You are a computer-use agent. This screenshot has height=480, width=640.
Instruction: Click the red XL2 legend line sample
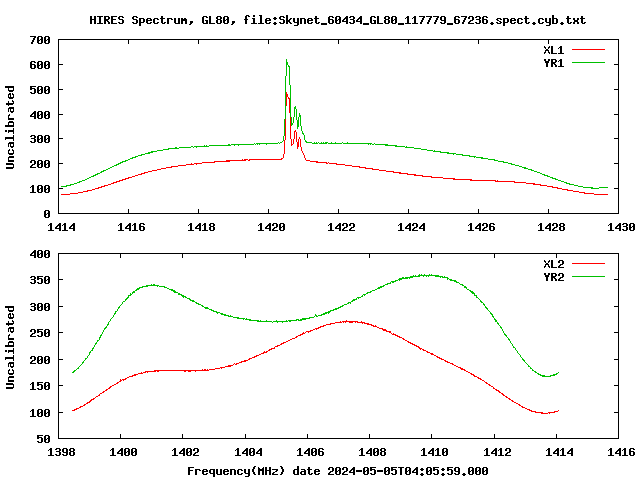tap(588, 264)
